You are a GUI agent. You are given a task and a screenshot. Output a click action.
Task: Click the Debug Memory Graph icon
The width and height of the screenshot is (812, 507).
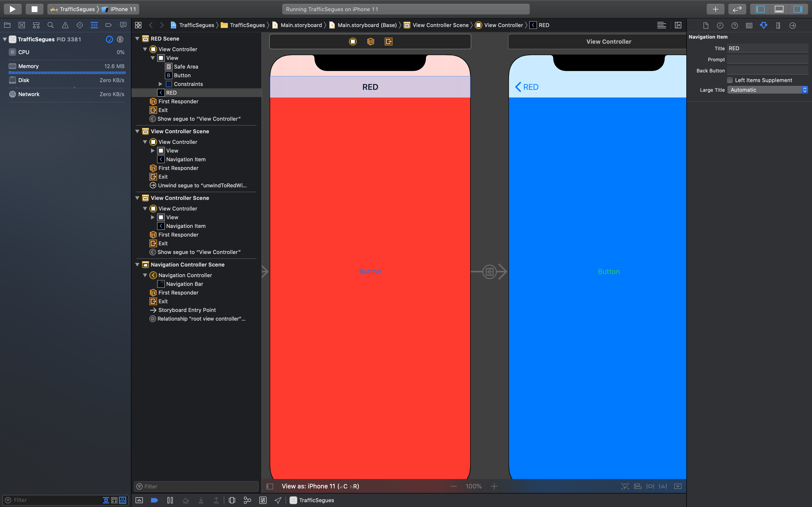coord(247,500)
